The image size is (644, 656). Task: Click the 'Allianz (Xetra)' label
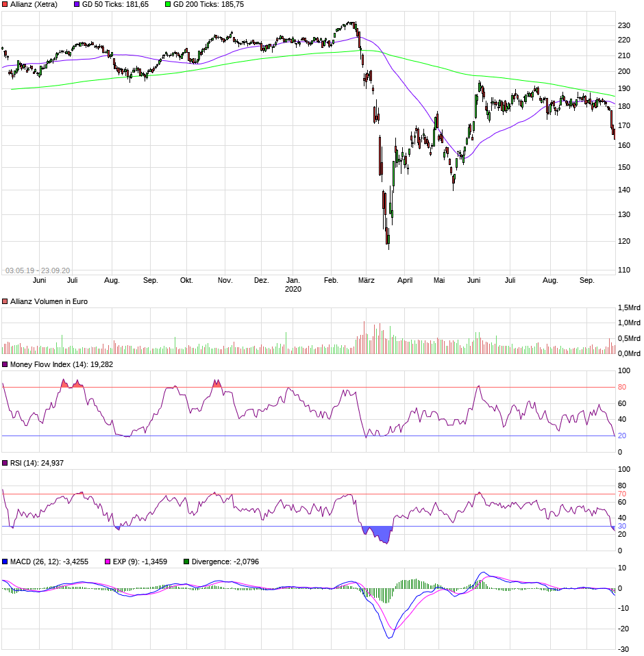point(34,4)
